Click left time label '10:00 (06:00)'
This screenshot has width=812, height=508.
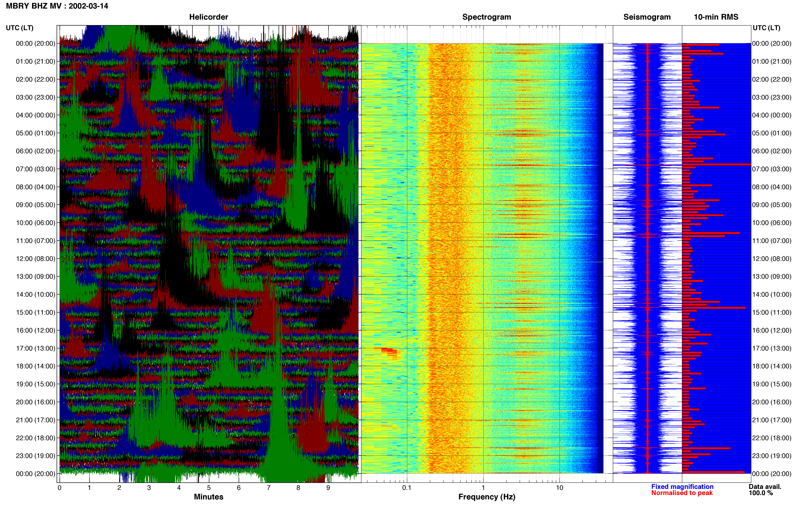coord(36,223)
